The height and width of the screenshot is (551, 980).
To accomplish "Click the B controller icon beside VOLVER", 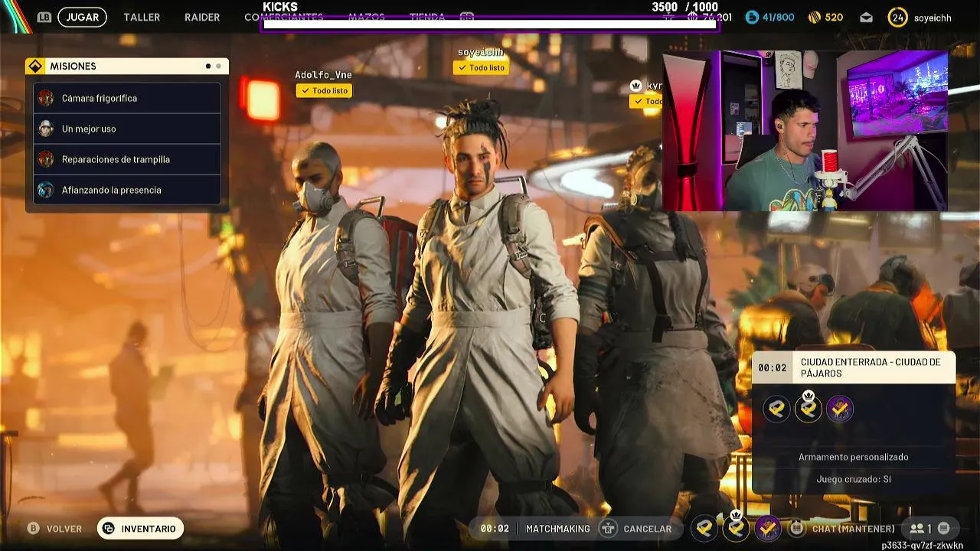I will [x=33, y=528].
